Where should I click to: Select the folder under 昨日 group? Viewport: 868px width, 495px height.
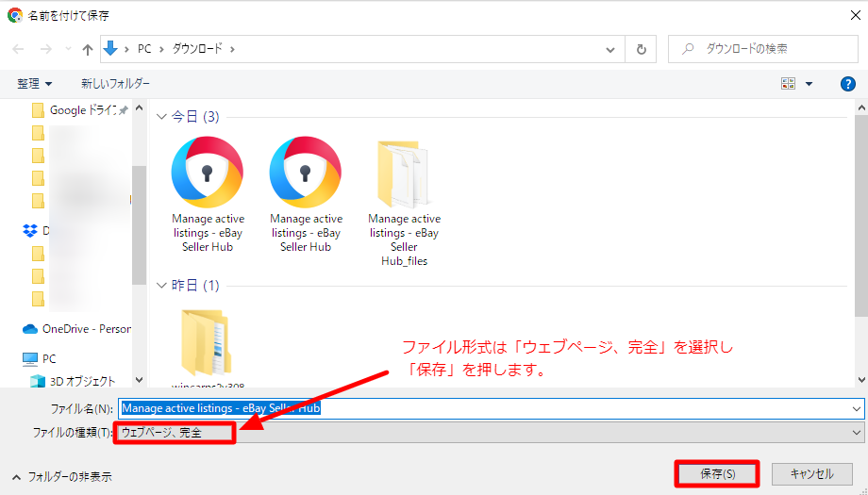207,349
